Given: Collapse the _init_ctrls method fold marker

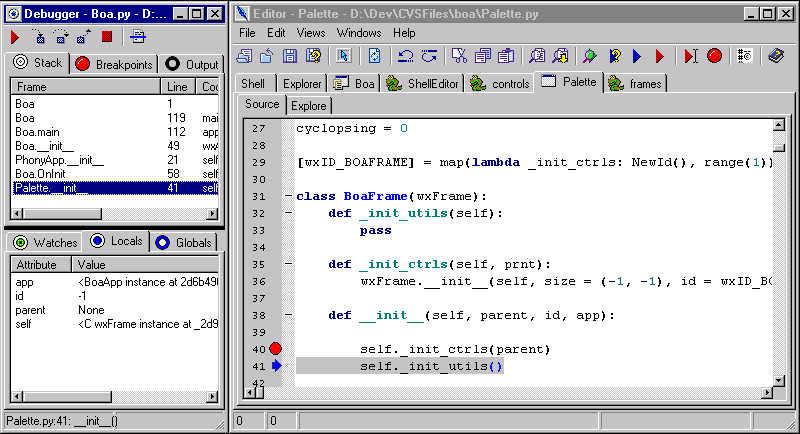Looking at the screenshot, I should tap(287, 265).
